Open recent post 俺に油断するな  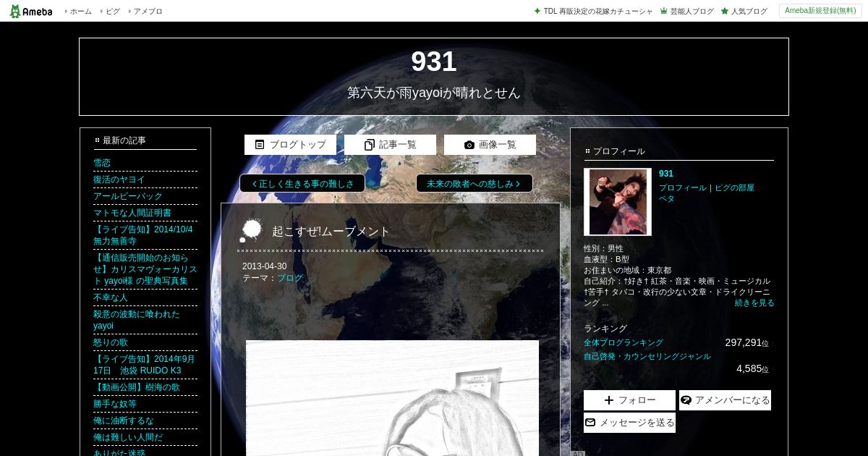point(124,421)
